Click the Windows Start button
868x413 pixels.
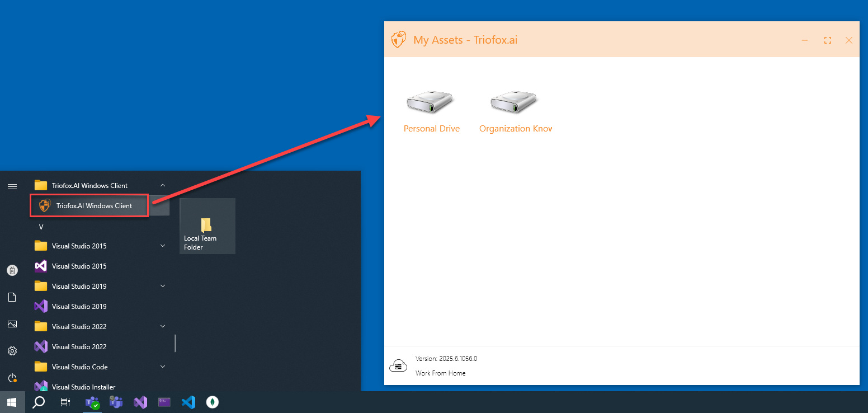(x=12, y=402)
